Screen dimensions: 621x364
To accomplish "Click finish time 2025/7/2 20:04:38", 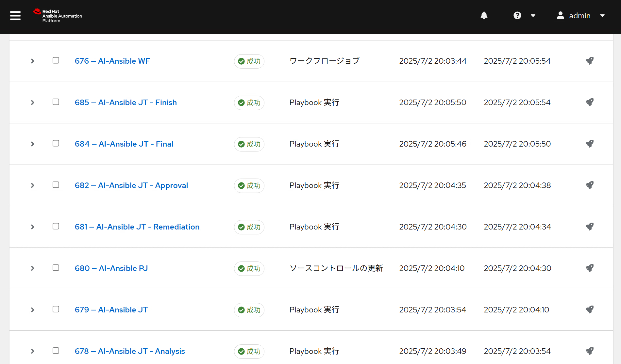I will pos(517,185).
